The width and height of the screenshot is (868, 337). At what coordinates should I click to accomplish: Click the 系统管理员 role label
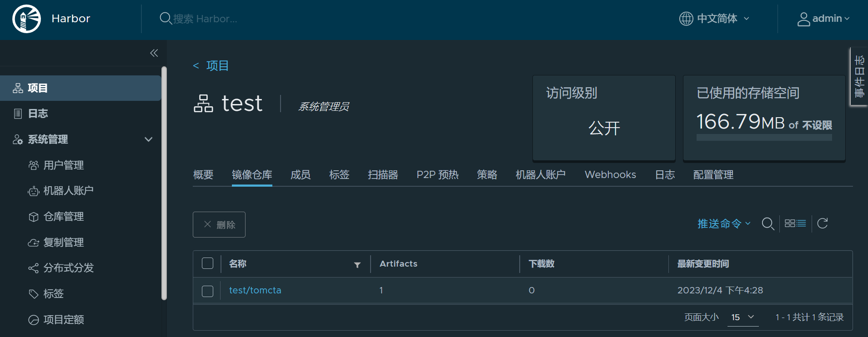324,106
